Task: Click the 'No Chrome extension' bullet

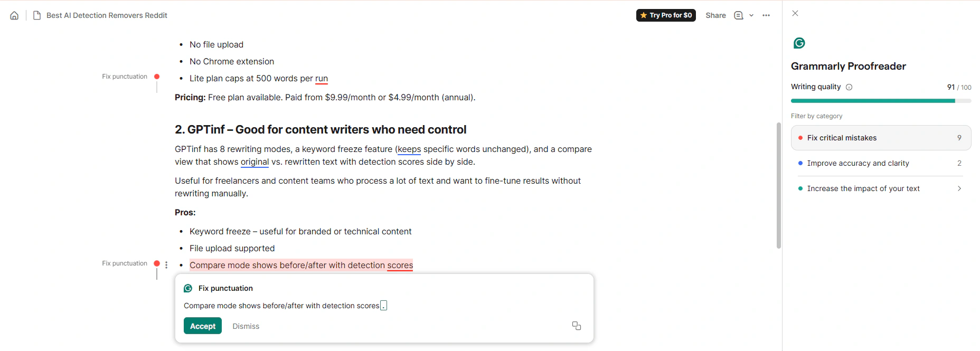Action: (x=232, y=62)
